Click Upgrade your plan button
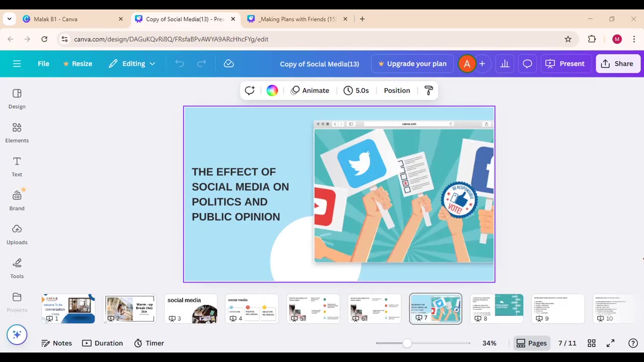The image size is (644, 362). coord(412,64)
